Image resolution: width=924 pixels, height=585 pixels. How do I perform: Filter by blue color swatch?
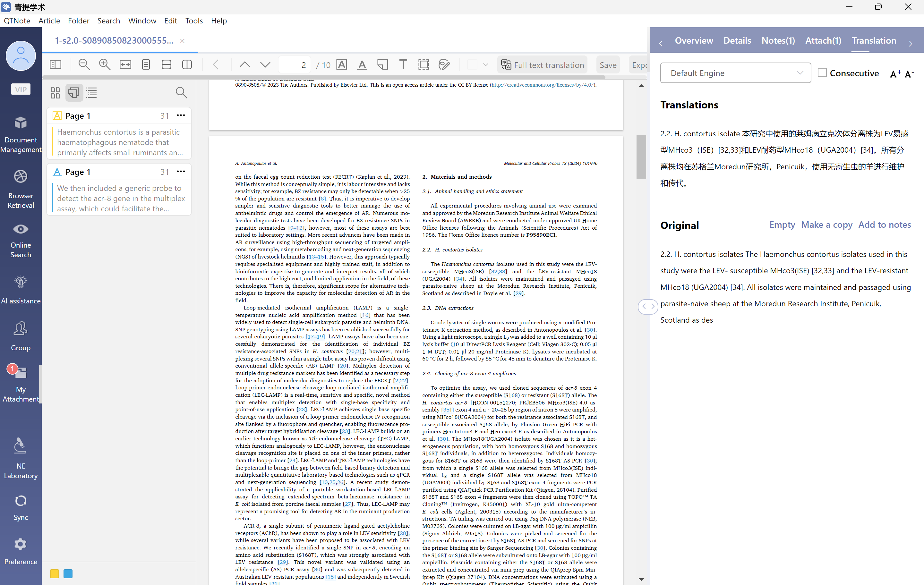point(68,573)
